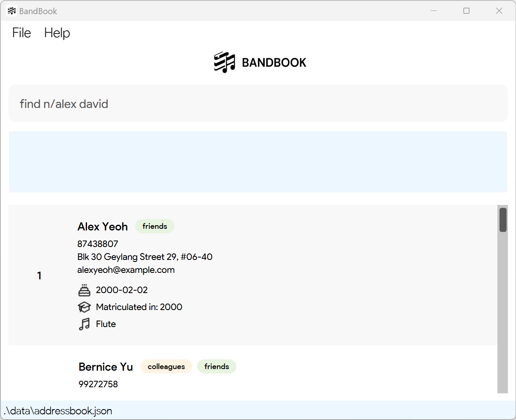The width and height of the screenshot is (516, 420).
Task: Click the Flute instrument label
Action: (x=106, y=324)
